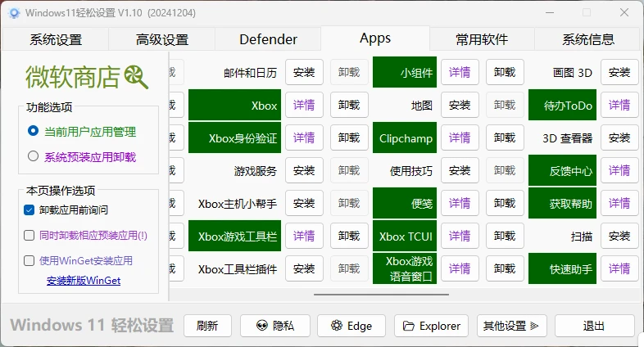
Task: Click the Microsoft Store magnifier icon
Action: (136, 77)
